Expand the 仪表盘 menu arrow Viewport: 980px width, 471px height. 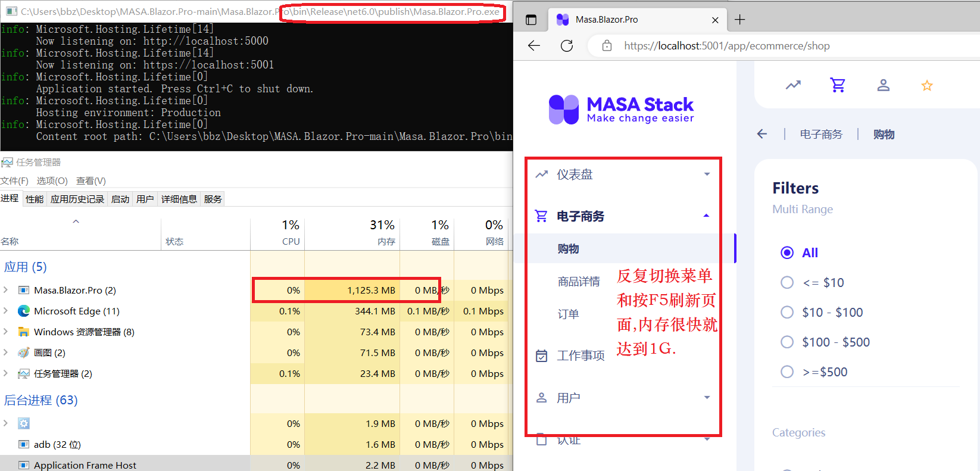[x=707, y=174]
